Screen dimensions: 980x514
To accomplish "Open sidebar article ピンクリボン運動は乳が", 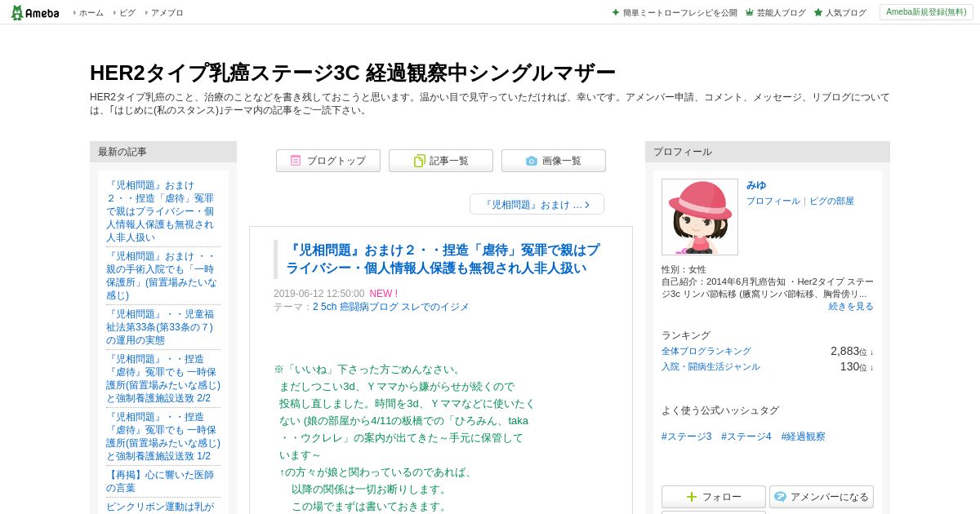I will pyautogui.click(x=160, y=507).
